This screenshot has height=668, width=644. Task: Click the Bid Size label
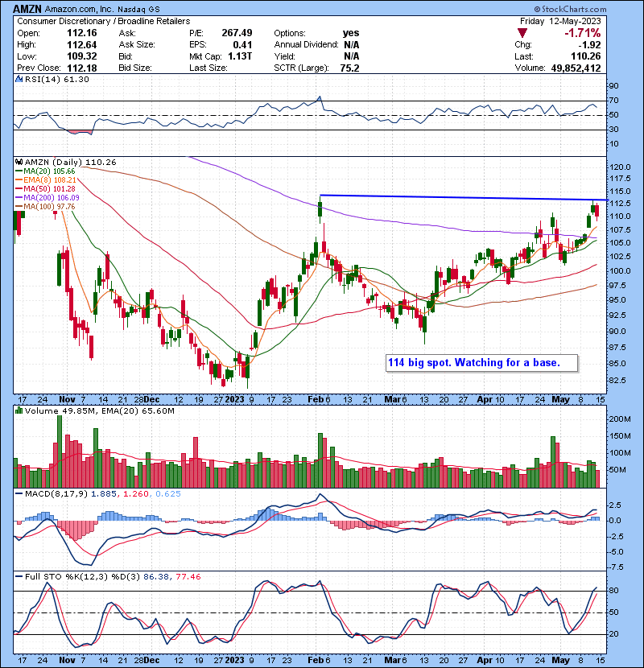point(135,68)
